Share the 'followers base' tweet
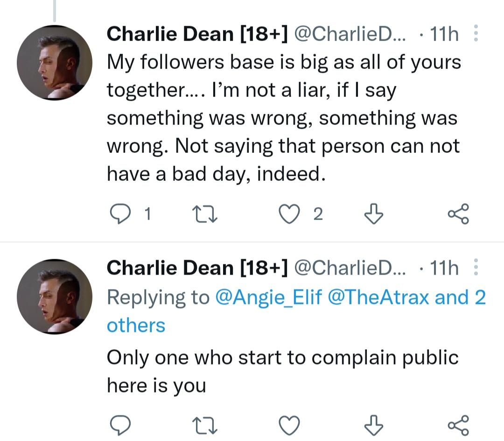The width and height of the screenshot is (504, 441). click(x=458, y=214)
